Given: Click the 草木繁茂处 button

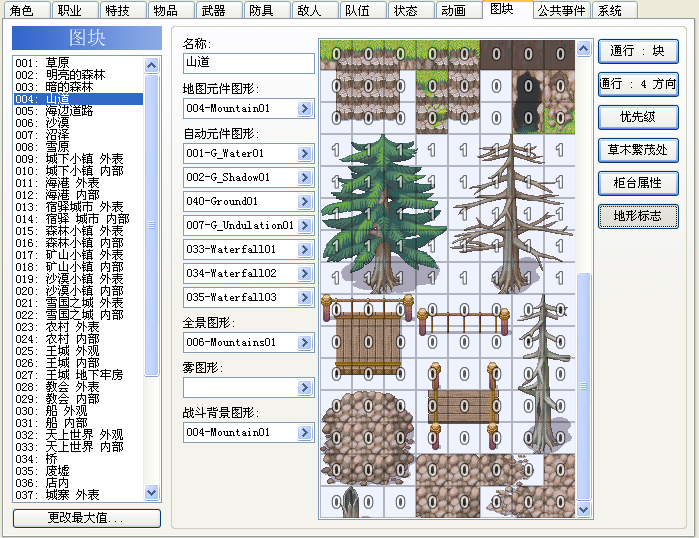Looking at the screenshot, I should pos(638,150).
